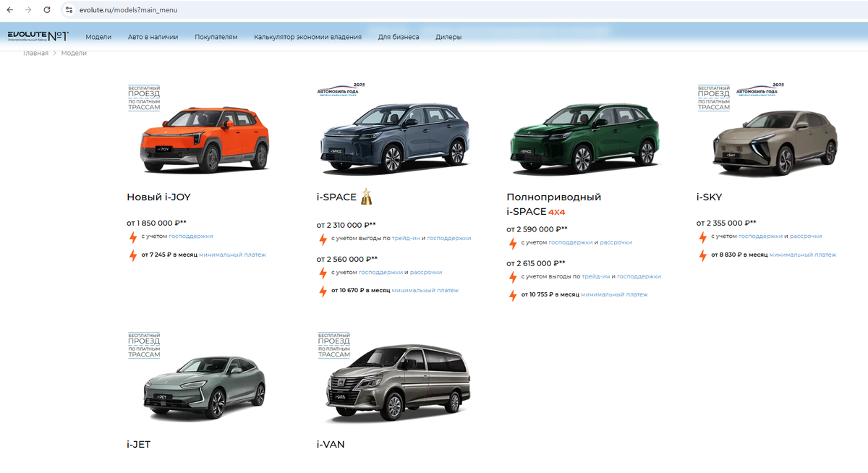Click the price от 2 355 000 ₽
The width and height of the screenshot is (868, 473).
(726, 223)
